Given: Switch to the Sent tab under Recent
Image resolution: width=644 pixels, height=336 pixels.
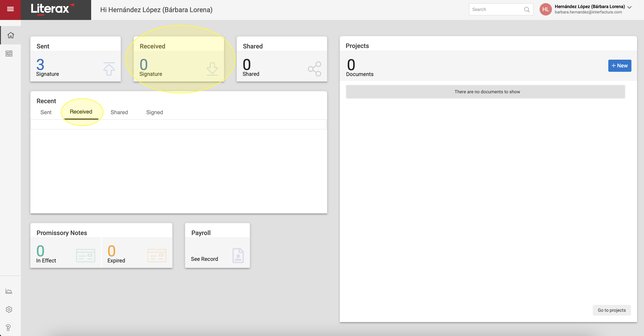Looking at the screenshot, I should [46, 112].
